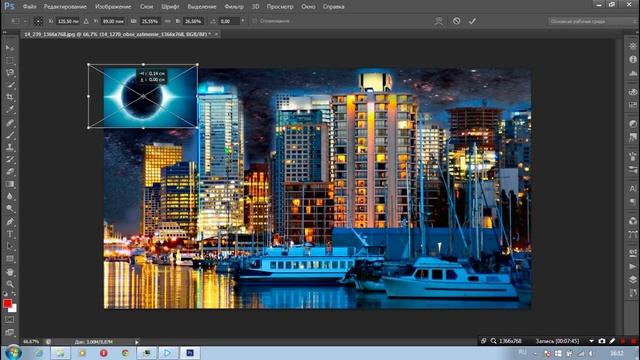Select the Gradient tool

[10, 184]
